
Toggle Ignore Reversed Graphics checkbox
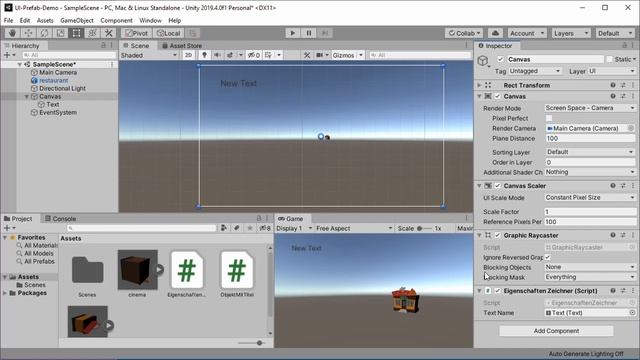click(x=548, y=258)
